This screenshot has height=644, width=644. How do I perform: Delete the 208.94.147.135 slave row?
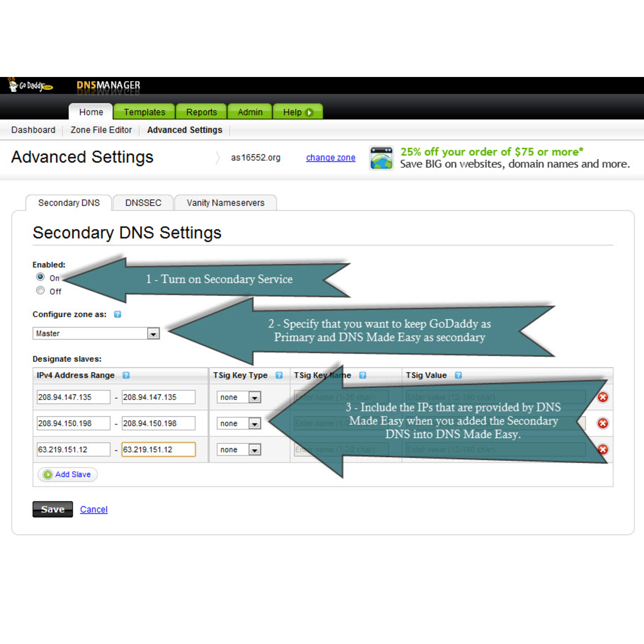pyautogui.click(x=603, y=397)
